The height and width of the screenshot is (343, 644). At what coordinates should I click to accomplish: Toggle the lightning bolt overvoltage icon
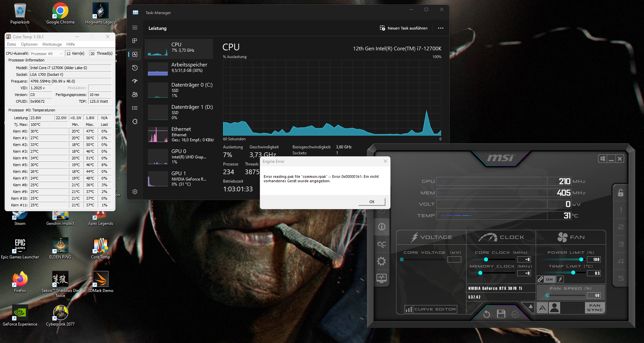(560, 279)
